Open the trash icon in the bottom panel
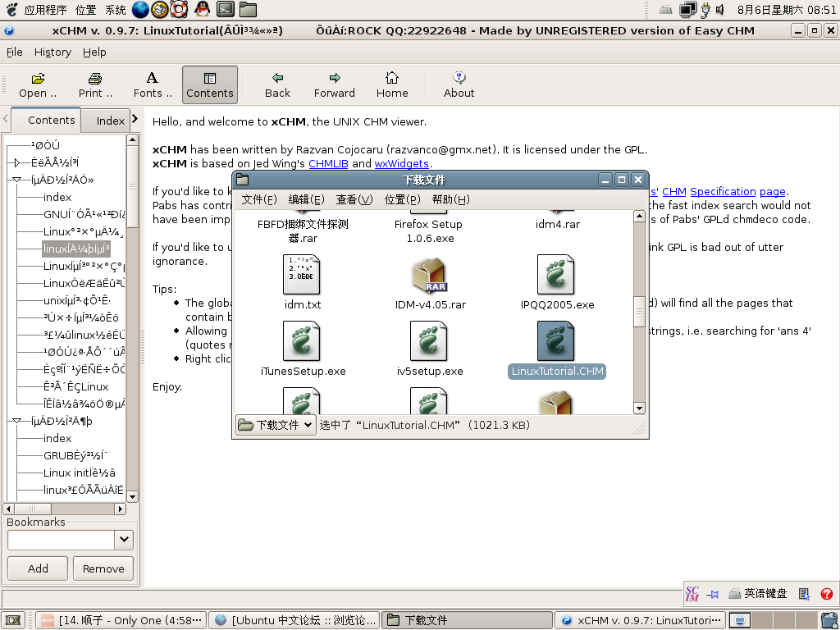 830,620
